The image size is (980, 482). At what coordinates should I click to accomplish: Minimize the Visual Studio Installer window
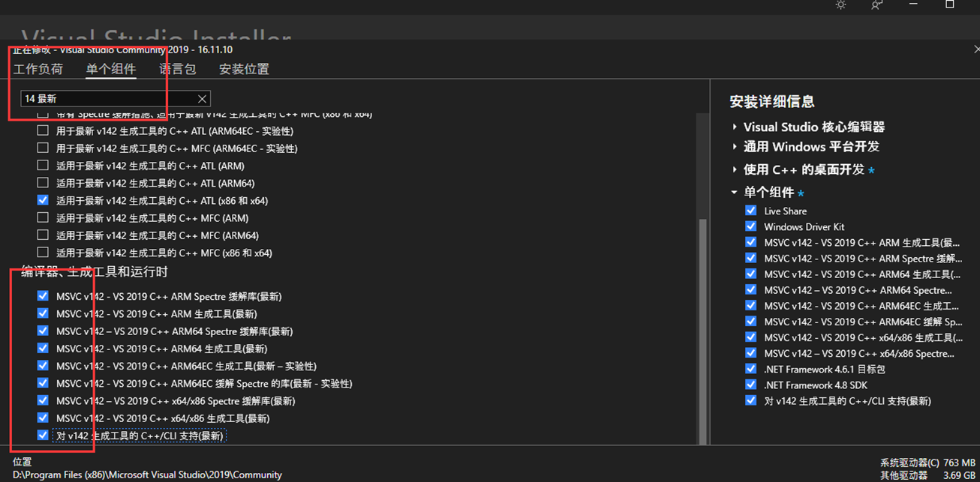(x=912, y=4)
